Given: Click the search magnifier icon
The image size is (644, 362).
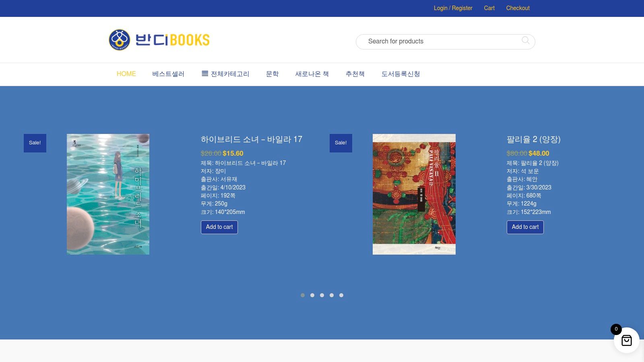Looking at the screenshot, I should coord(526,40).
